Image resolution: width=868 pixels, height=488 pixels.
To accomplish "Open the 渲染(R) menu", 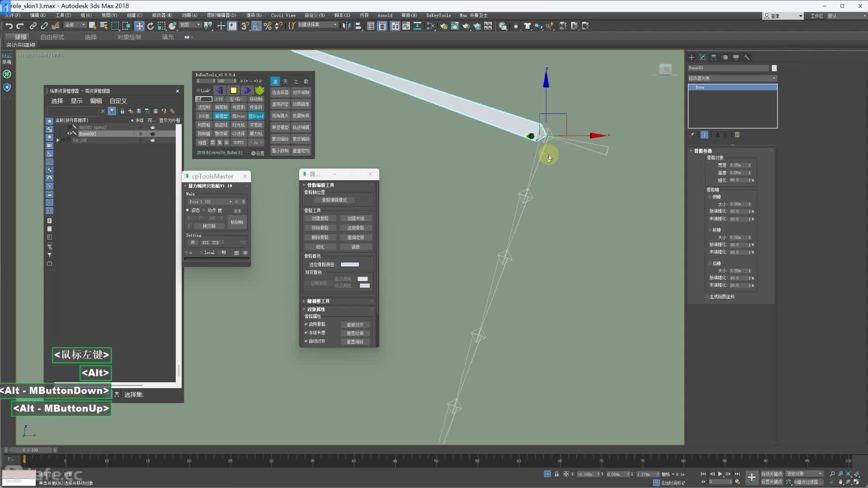I will tap(253, 15).
